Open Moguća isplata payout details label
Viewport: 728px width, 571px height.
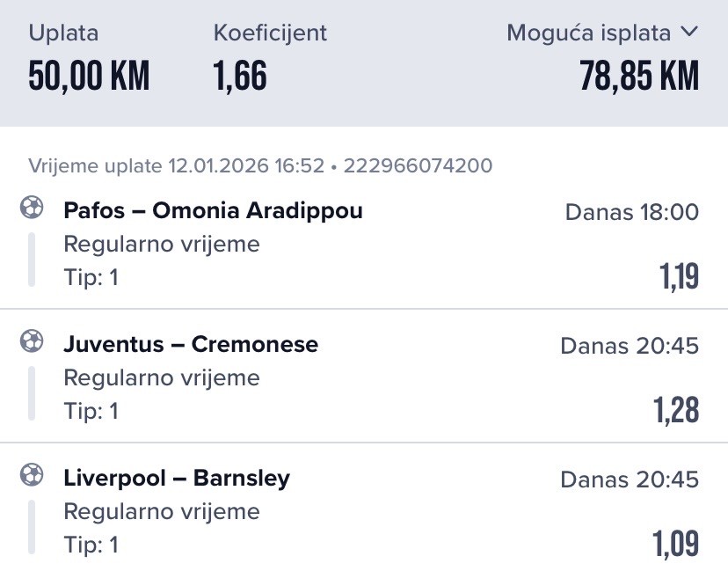588,33
